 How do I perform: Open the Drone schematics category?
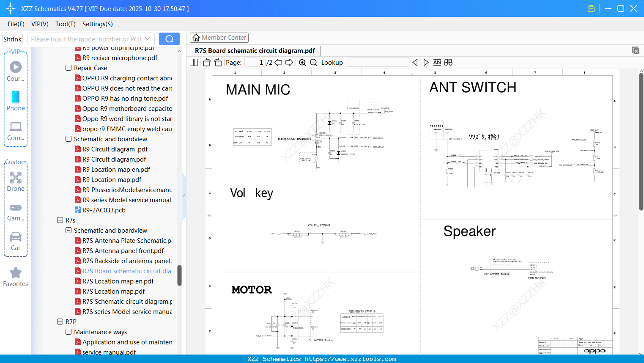tap(15, 182)
